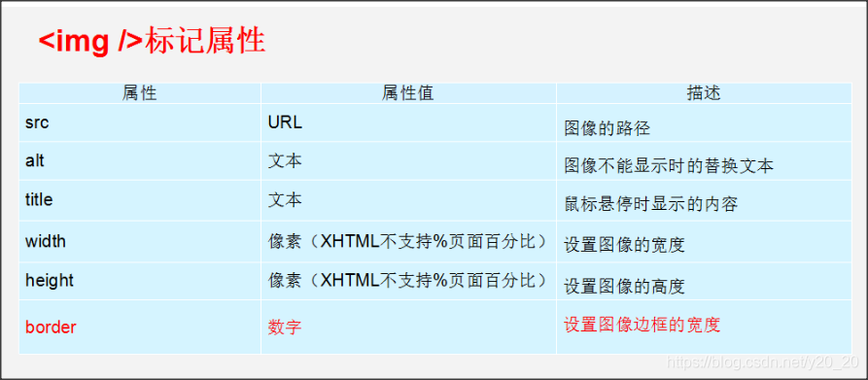Viewport: 868px width, 380px height.
Task: Click the title attribute cell
Action: coord(140,200)
